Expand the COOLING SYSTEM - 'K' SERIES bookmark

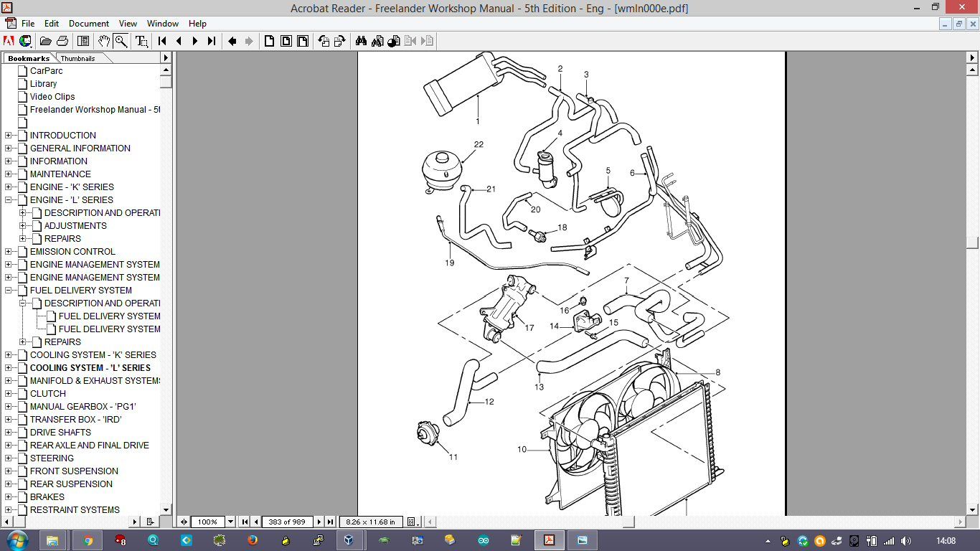click(8, 354)
